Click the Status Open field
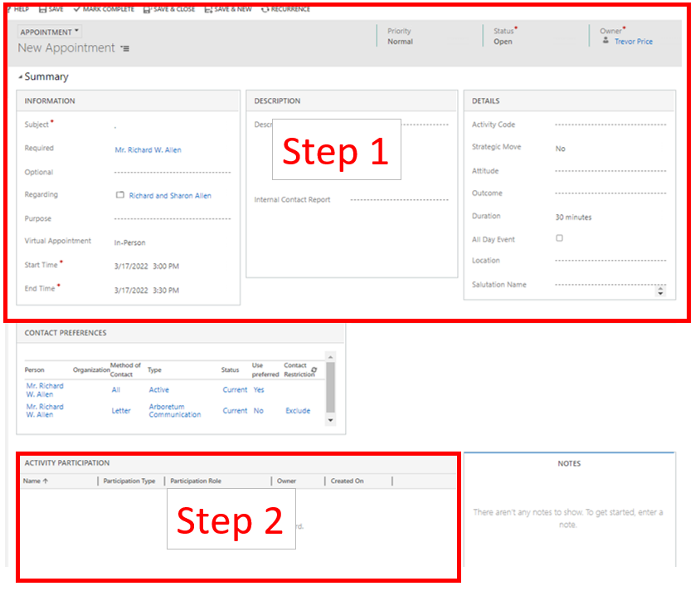700x591 pixels. 503,42
